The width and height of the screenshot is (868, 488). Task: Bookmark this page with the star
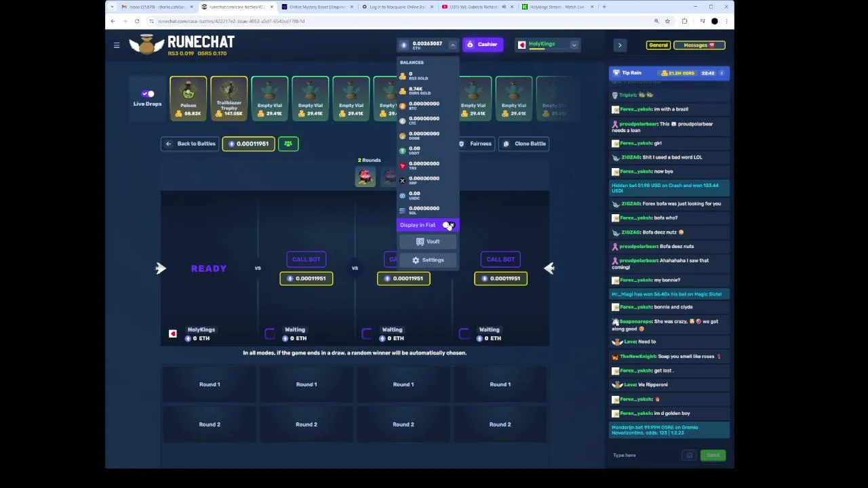pos(667,21)
